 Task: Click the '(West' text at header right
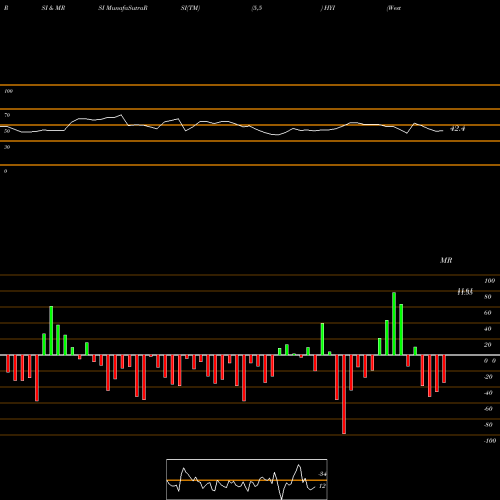click(393, 8)
